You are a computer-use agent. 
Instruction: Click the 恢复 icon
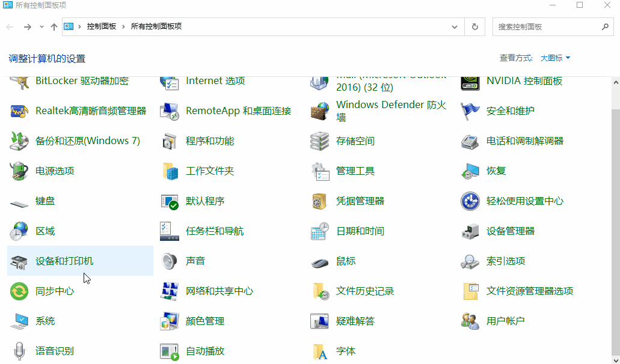click(x=470, y=171)
